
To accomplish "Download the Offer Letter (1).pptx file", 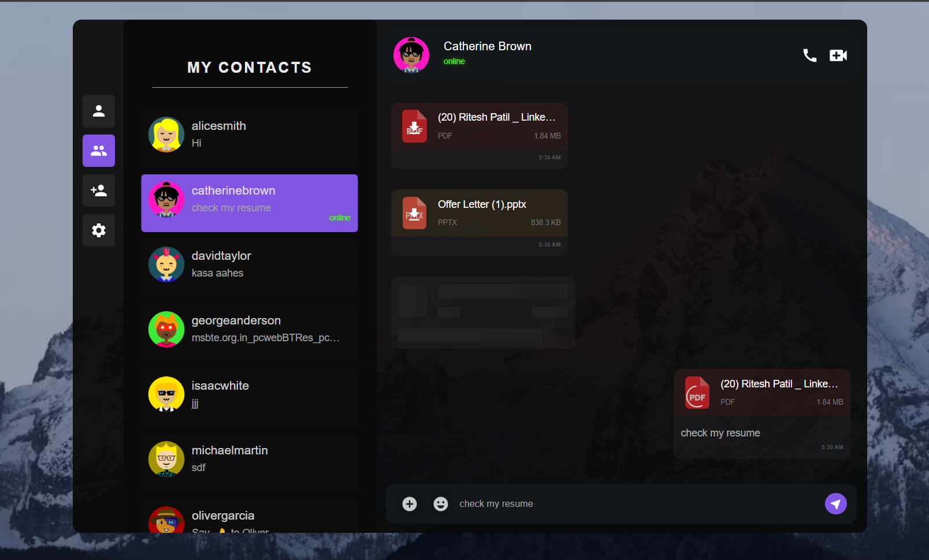I will coord(414,213).
